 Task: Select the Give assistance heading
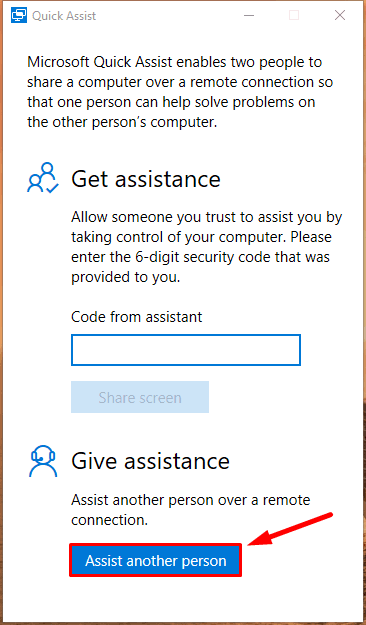[150, 461]
